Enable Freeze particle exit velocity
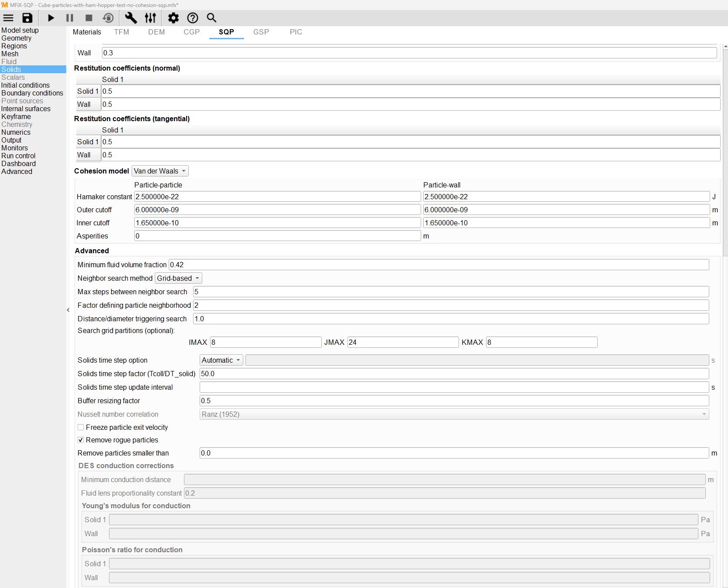 (81, 427)
